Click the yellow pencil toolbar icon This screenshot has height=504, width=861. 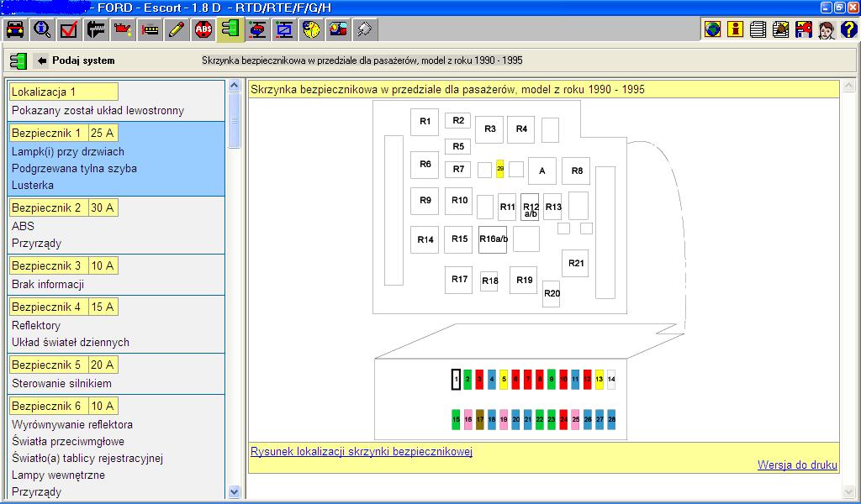point(177,30)
